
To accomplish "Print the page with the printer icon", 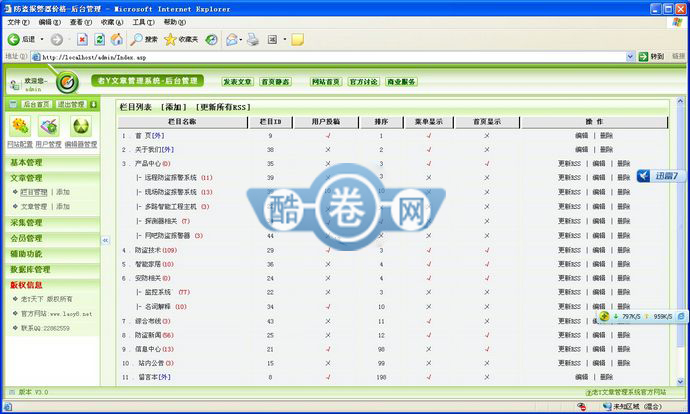I will coord(253,40).
